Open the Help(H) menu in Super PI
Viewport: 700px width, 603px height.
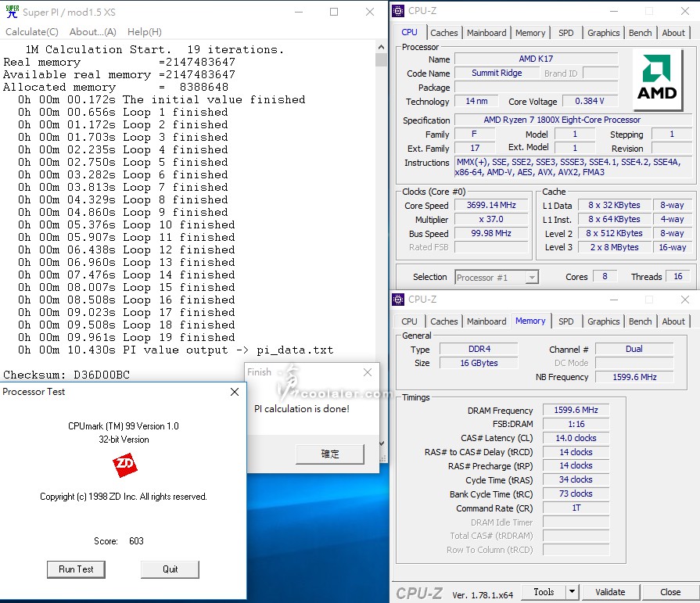(145, 32)
